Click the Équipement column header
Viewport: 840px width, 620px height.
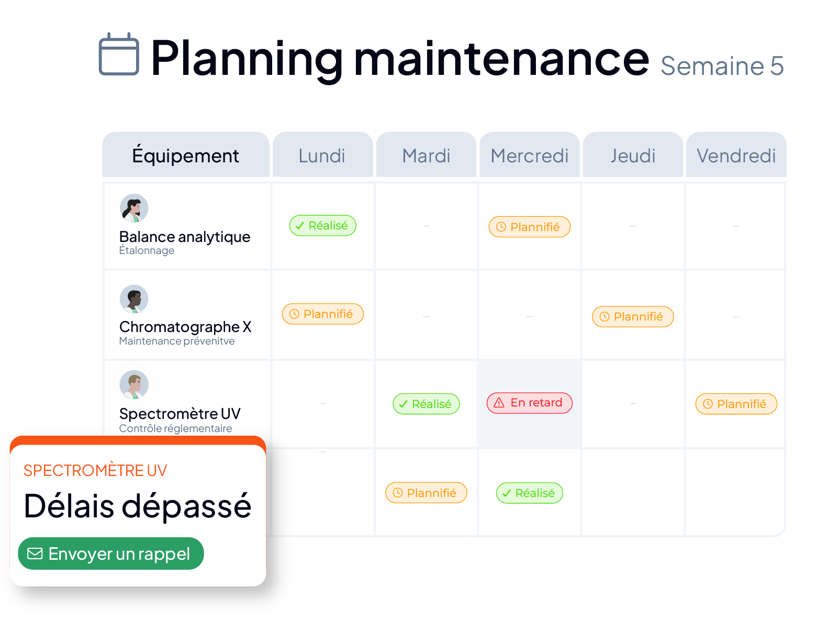186,155
